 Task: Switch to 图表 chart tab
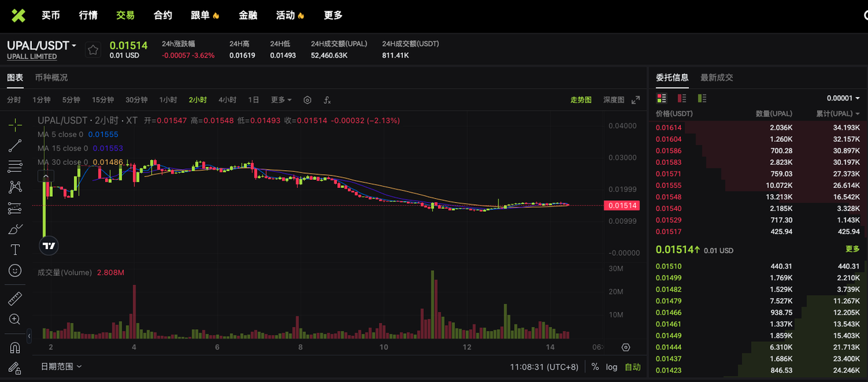coord(15,77)
